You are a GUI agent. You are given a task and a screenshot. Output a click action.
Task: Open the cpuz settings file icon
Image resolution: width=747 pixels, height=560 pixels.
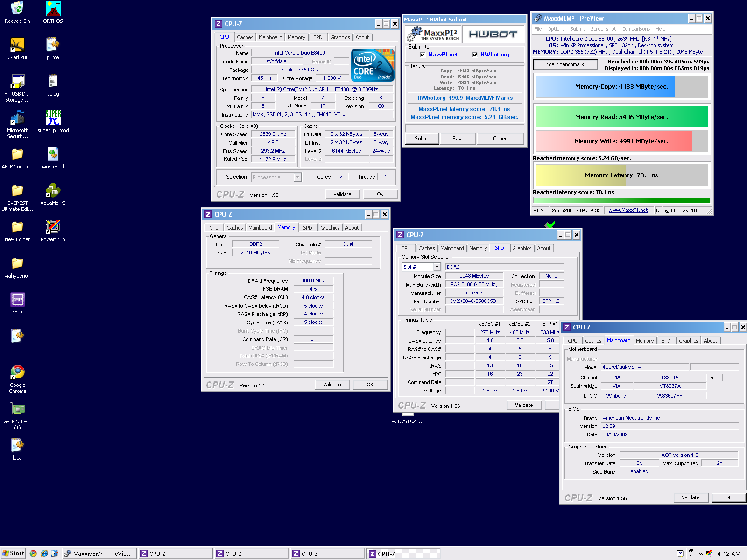(17, 340)
